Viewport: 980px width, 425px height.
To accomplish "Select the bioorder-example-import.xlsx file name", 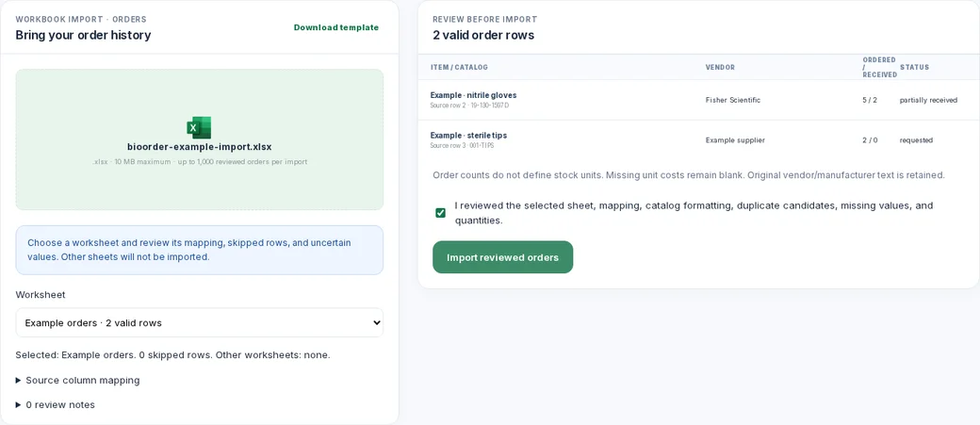I will click(200, 148).
